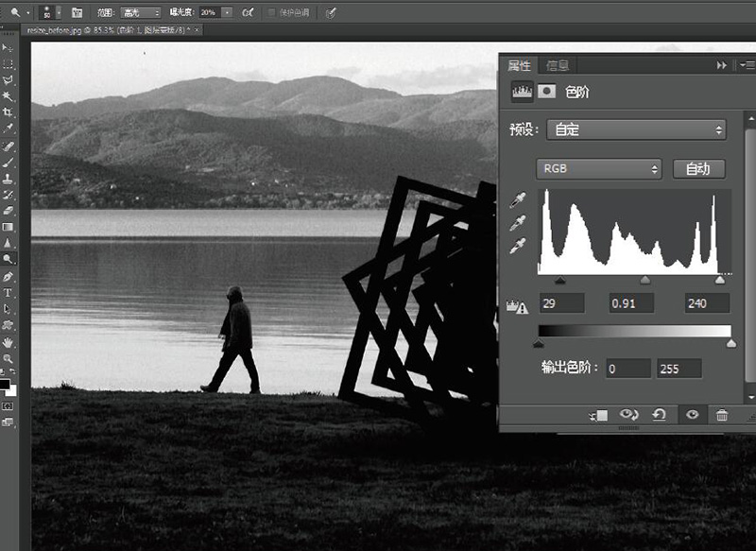Pick the black point eyedropper
756x551 pixels.
[x=517, y=200]
